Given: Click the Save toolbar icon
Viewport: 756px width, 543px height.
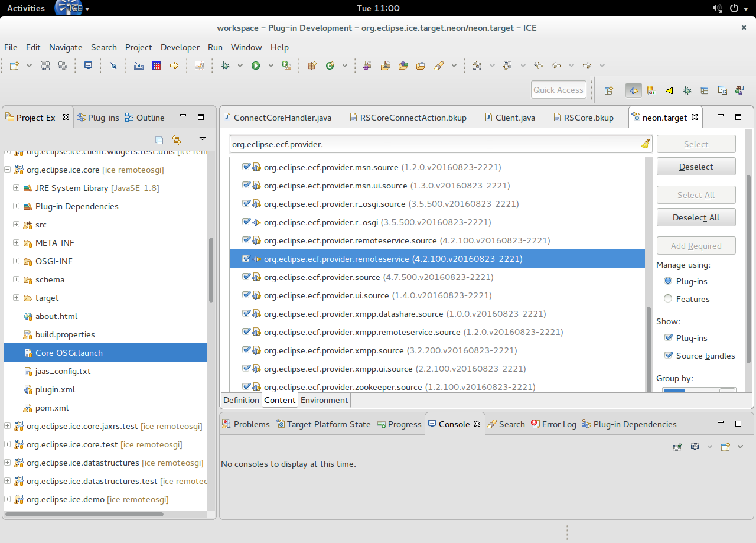Looking at the screenshot, I should (45, 66).
